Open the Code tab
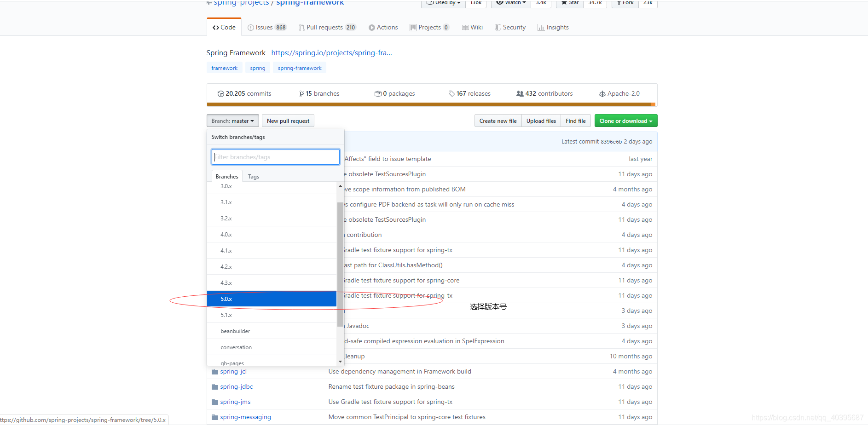The width and height of the screenshot is (868, 426). [224, 27]
